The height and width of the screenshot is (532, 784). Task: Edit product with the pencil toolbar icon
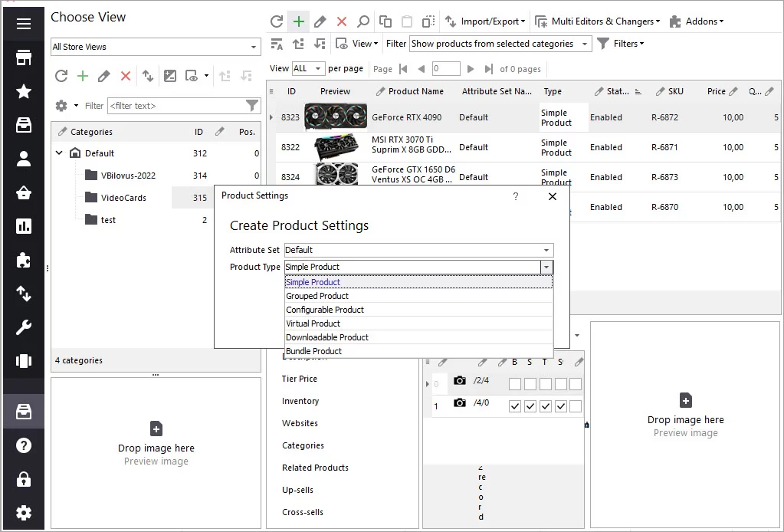(x=320, y=21)
